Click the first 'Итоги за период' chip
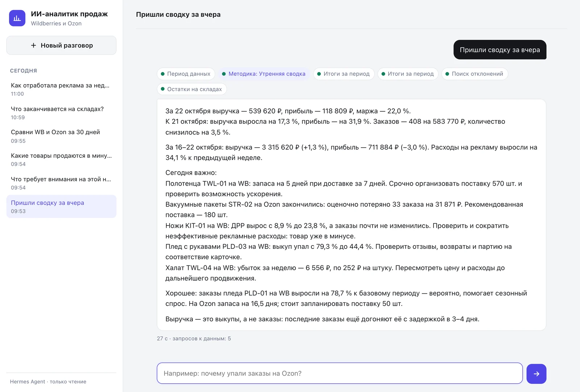 click(344, 74)
